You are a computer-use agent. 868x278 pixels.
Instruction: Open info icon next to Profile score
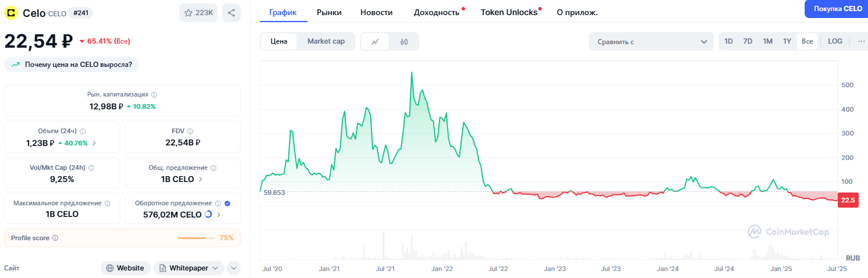click(x=55, y=238)
